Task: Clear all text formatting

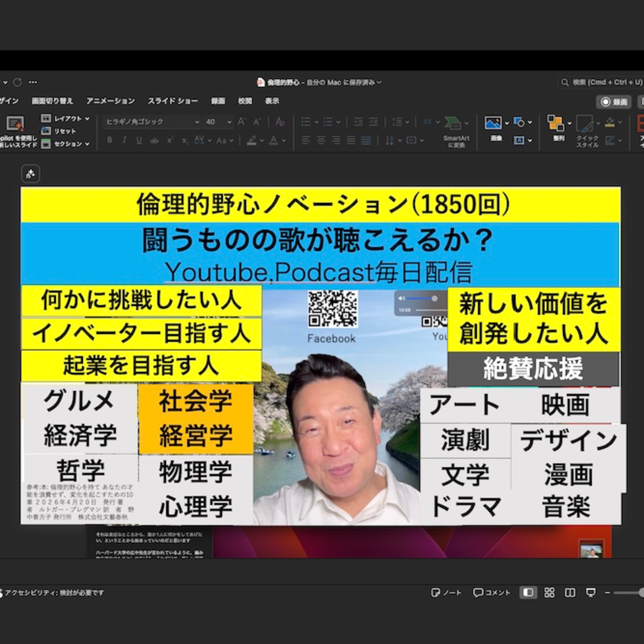Action: [x=280, y=122]
